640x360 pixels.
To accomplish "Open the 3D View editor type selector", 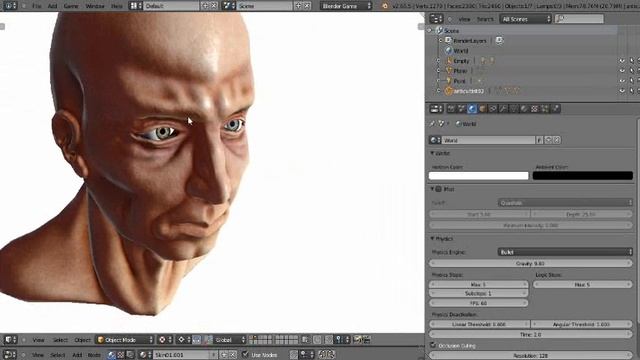I will [x=10, y=340].
